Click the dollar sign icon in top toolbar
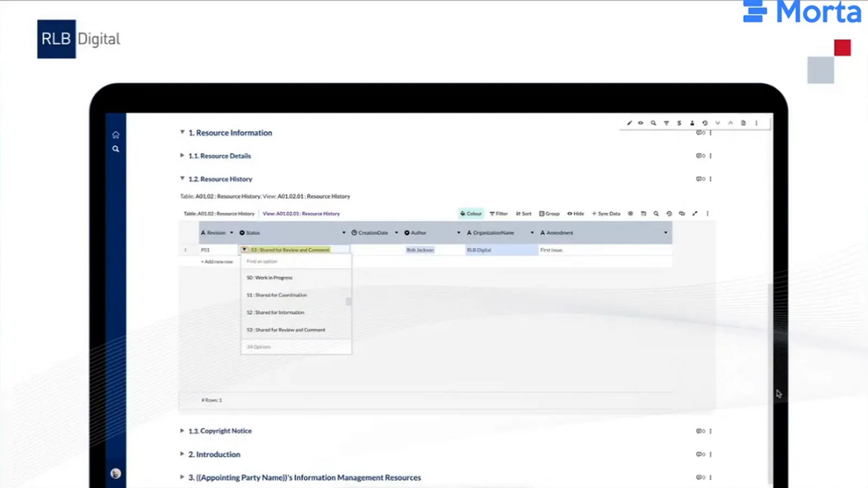The width and height of the screenshot is (868, 488). click(679, 123)
